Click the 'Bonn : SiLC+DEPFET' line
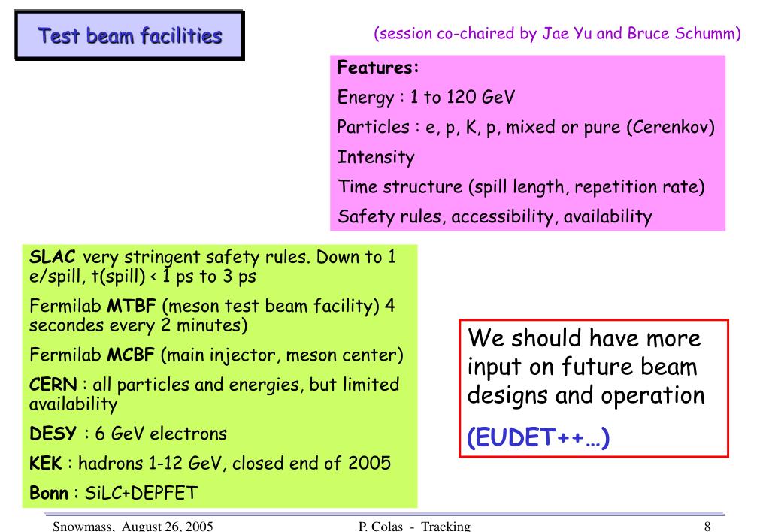Screen dimensions: 769x532 [114, 492]
